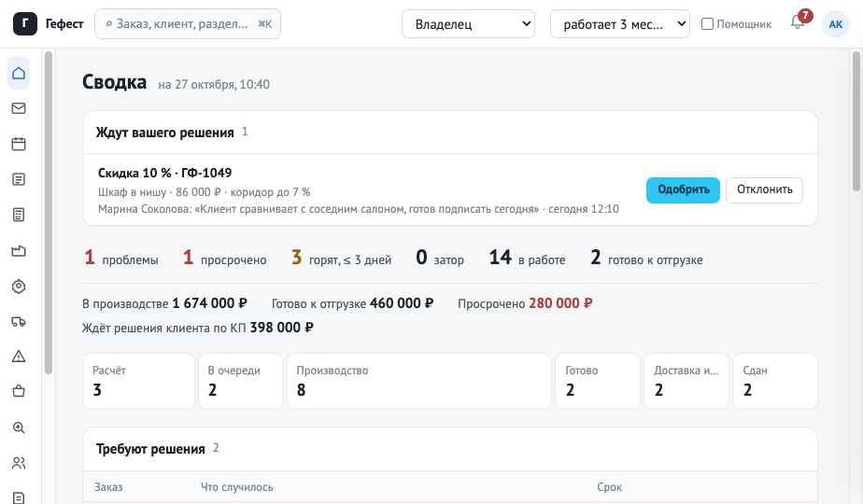Open the document list icon below calendar
Image resolution: width=863 pixels, height=504 pixels.
(x=19, y=179)
